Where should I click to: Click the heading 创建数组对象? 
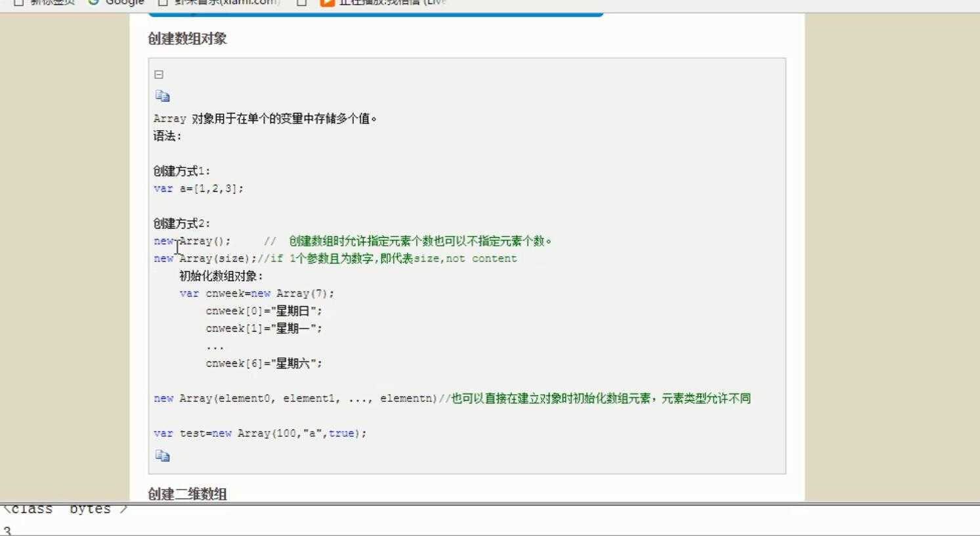[187, 39]
